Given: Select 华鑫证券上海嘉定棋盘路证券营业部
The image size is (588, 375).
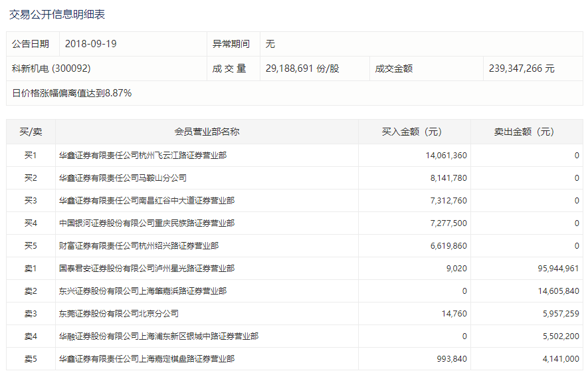Looking at the screenshot, I should click(x=146, y=359).
